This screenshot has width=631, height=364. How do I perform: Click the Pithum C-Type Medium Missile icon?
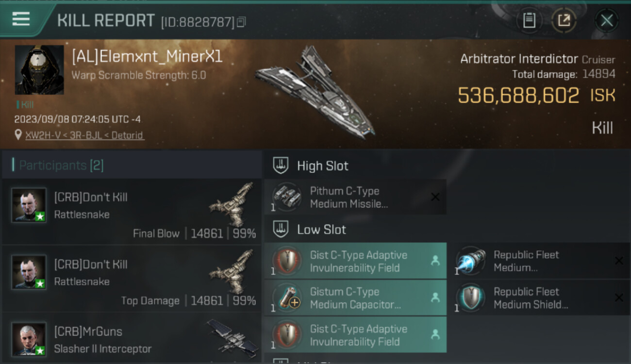(287, 197)
